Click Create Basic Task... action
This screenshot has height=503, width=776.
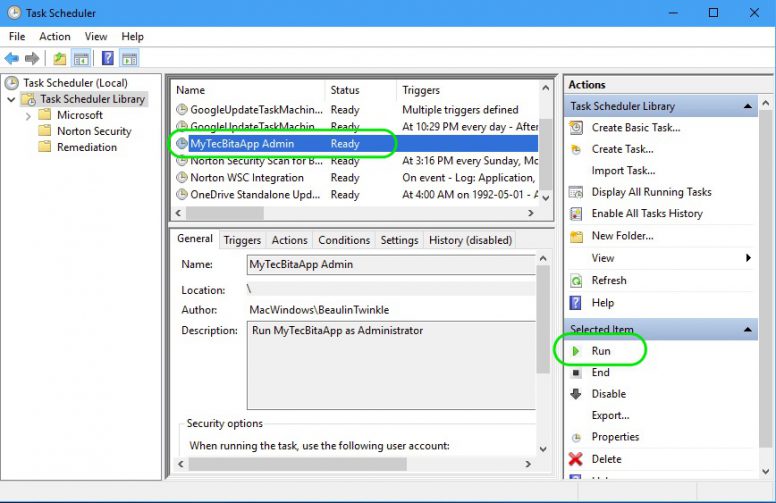636,128
